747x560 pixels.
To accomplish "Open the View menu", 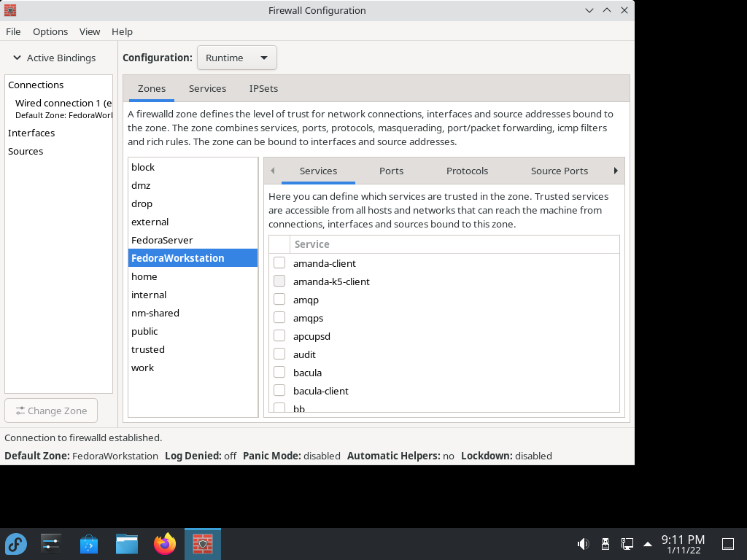I will (x=90, y=31).
